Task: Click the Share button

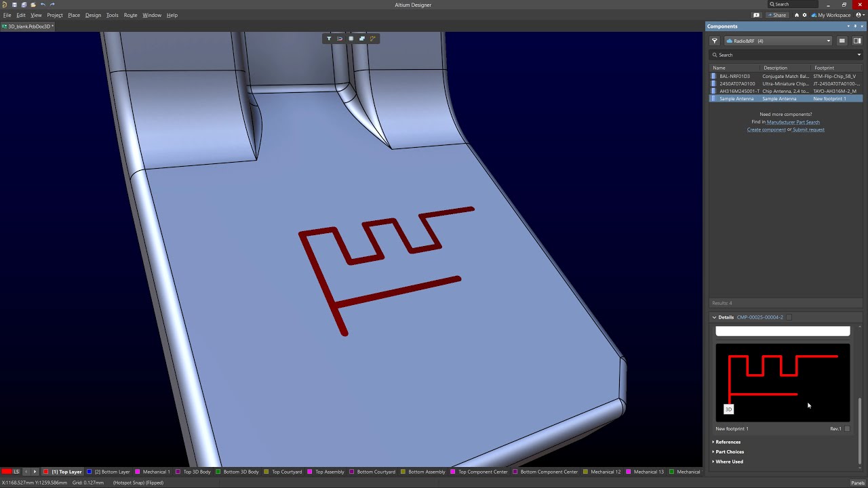Action: point(777,15)
